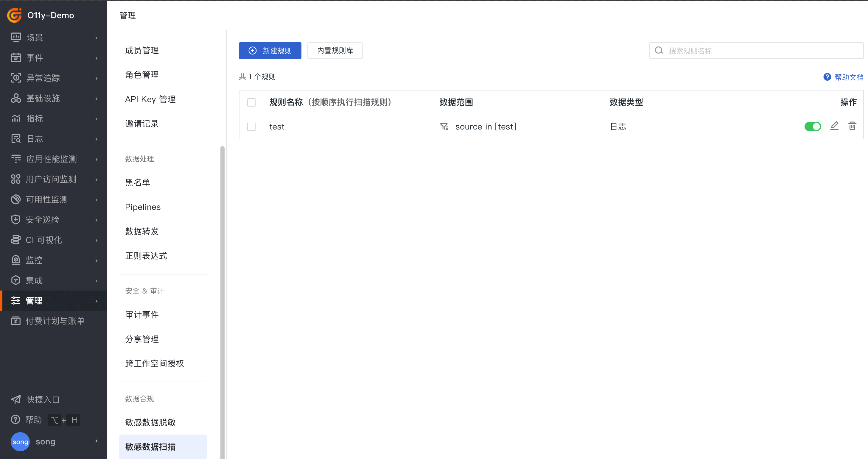This screenshot has height=459, width=868.
Task: Open the 安全巡检 shield icon
Action: 16,220
